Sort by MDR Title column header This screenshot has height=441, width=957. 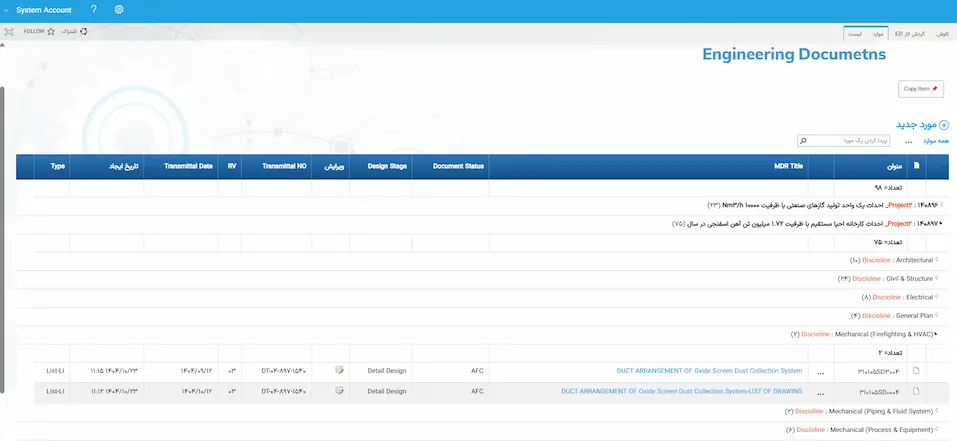pos(788,166)
